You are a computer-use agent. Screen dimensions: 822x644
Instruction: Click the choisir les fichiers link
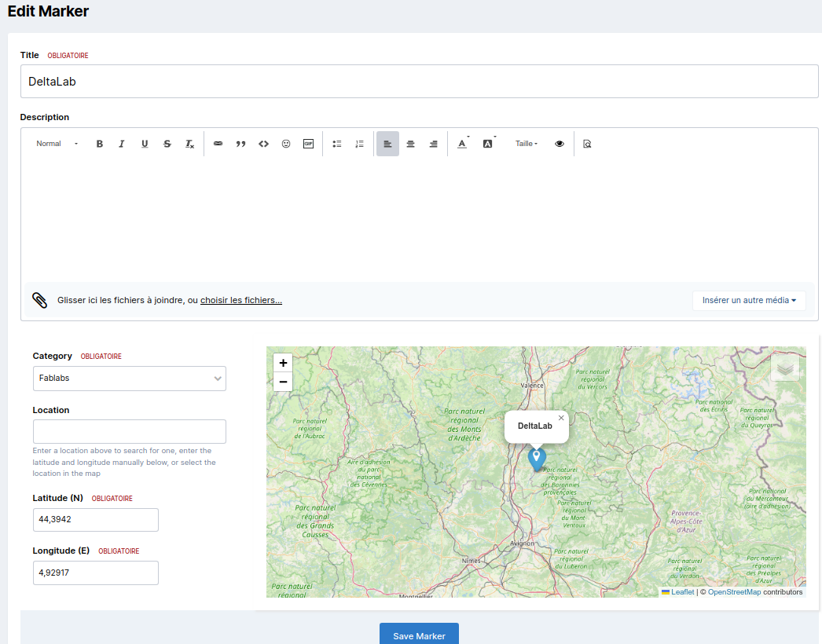[241, 300]
